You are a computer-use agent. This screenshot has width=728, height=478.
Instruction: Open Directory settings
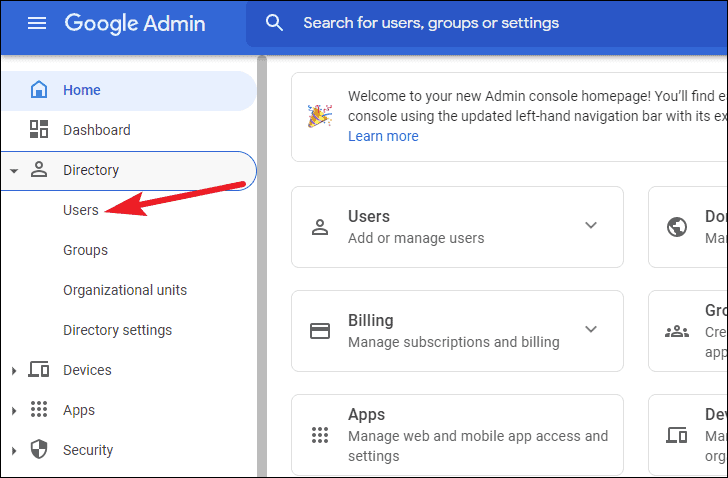(117, 330)
